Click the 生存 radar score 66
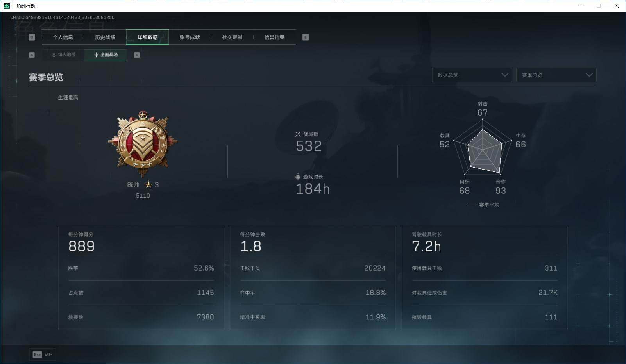 point(520,145)
